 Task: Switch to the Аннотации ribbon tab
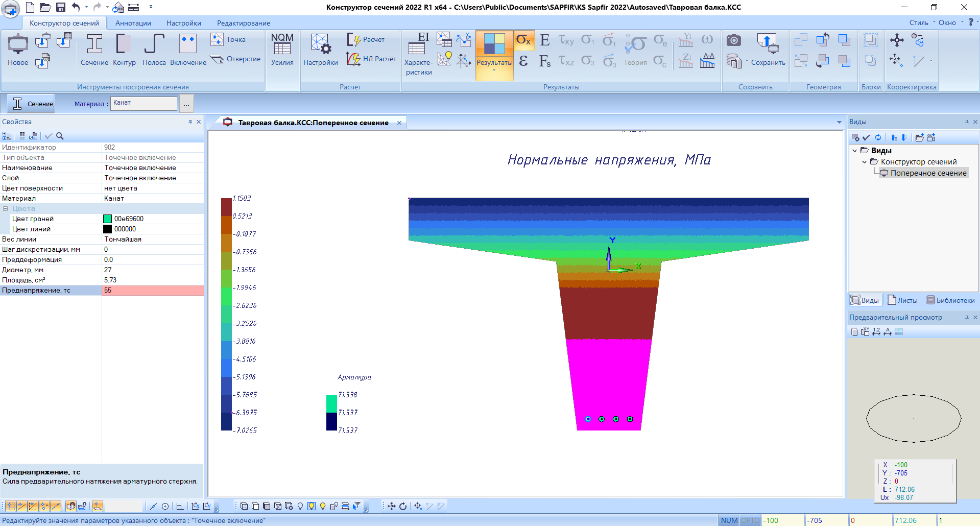click(x=133, y=23)
